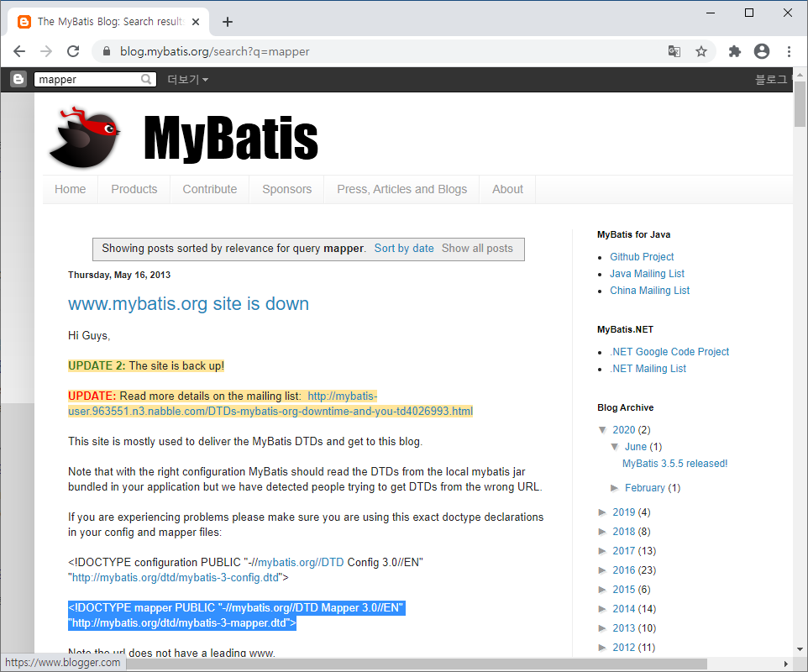The width and height of the screenshot is (808, 672).
Task: Click the Sort by date link
Action: (x=404, y=249)
